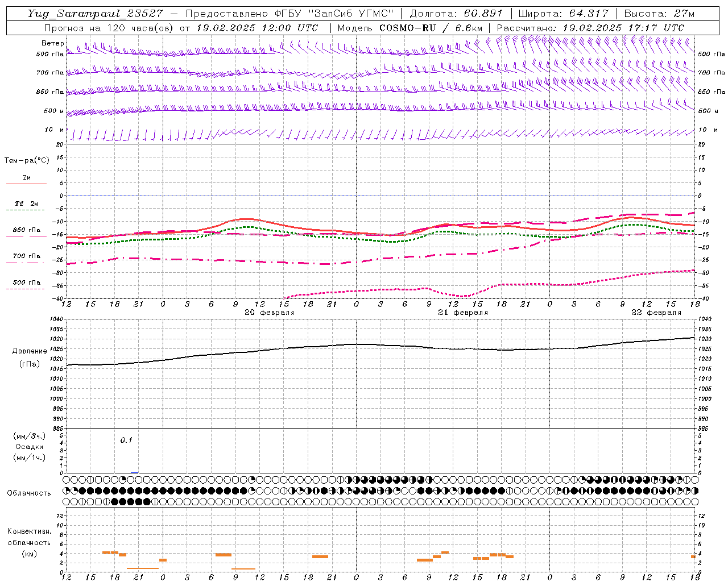Click the temperature label "Тем-ра(°C)"
The width and height of the screenshot is (728, 582).
tap(27, 161)
